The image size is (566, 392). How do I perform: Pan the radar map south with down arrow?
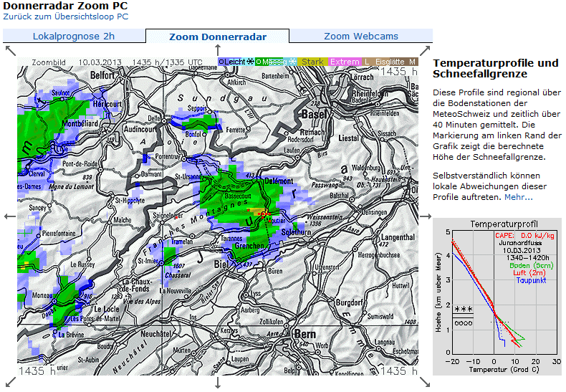(218, 381)
